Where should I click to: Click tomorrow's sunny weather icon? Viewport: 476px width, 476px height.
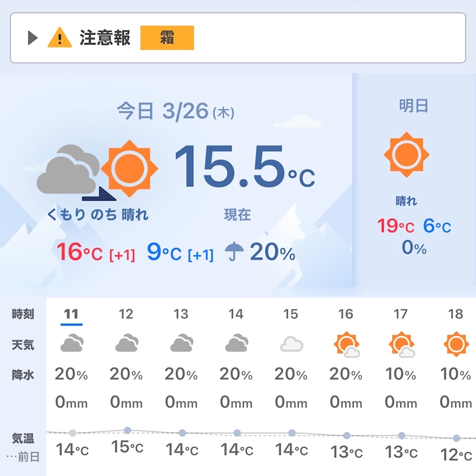tap(406, 155)
